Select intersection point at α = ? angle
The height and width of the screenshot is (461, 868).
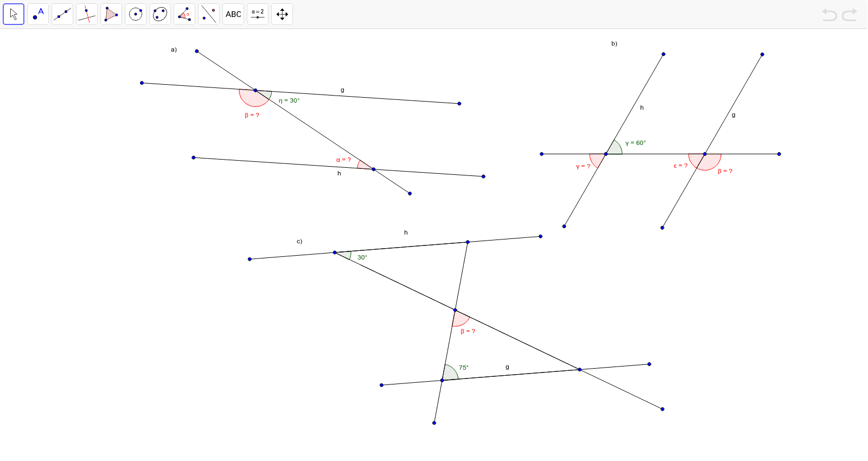click(373, 169)
